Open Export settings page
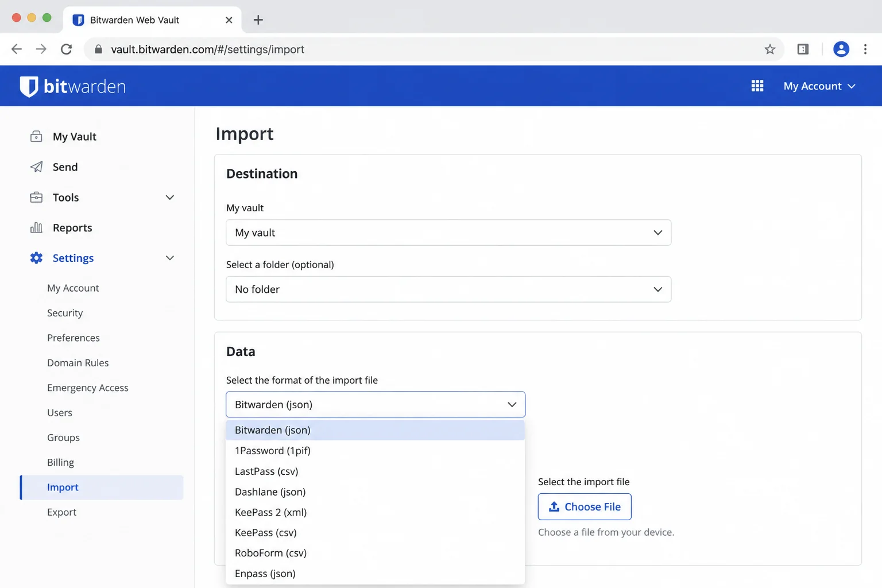Viewport: 882px width, 588px height. click(61, 512)
